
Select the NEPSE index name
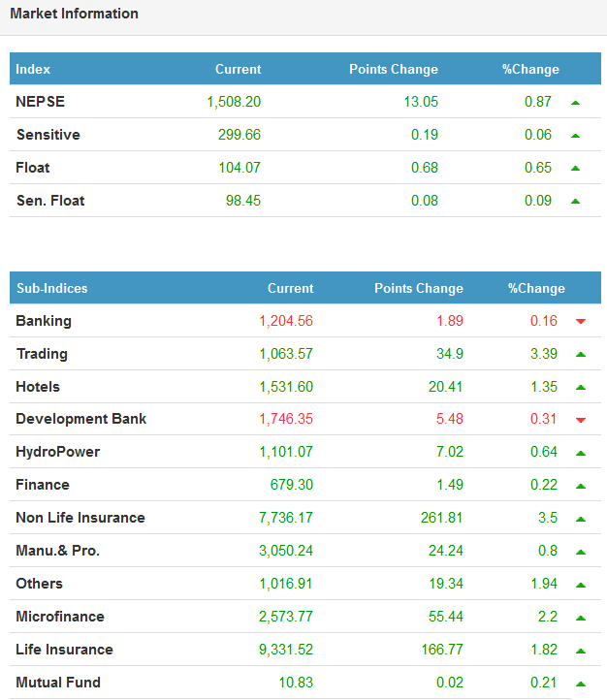[x=40, y=102]
